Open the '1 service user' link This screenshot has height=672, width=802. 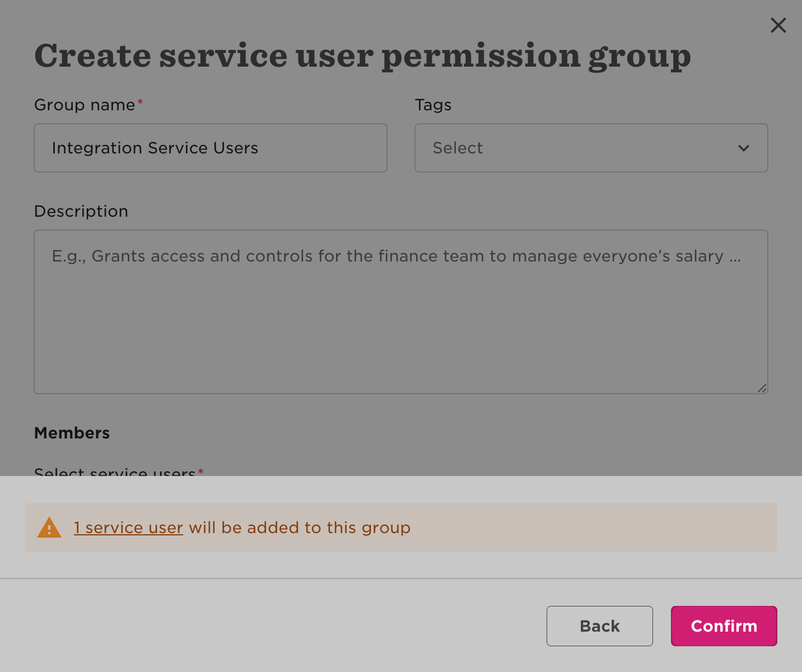click(x=128, y=528)
